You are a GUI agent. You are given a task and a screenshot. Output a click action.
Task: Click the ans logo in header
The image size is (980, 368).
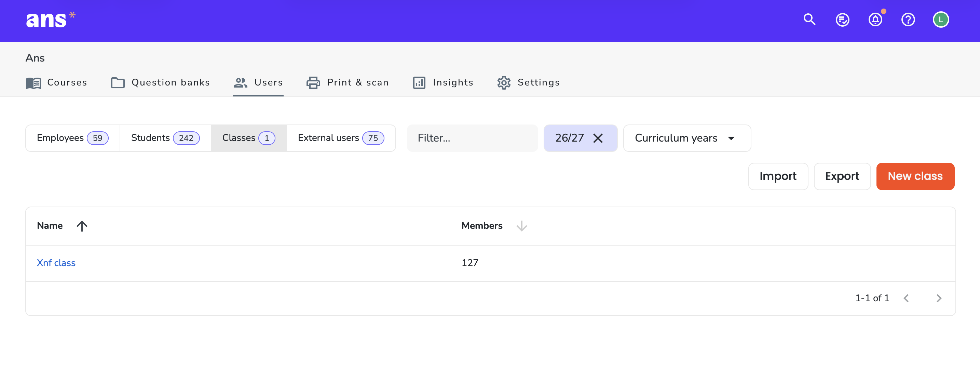tap(51, 19)
